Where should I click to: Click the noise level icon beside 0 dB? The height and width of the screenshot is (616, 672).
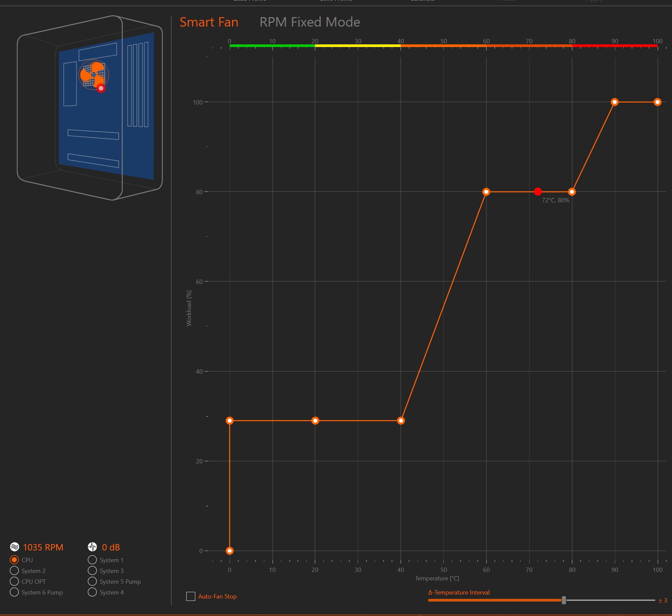[92, 547]
